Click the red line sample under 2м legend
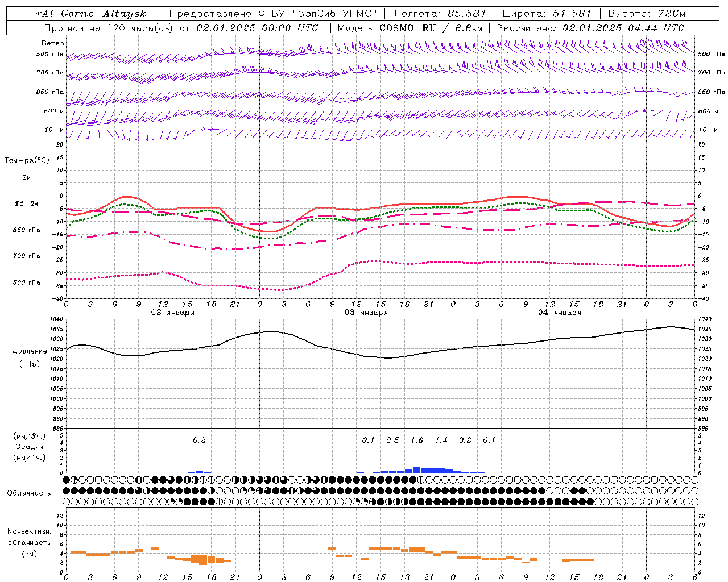 pyautogui.click(x=26, y=184)
